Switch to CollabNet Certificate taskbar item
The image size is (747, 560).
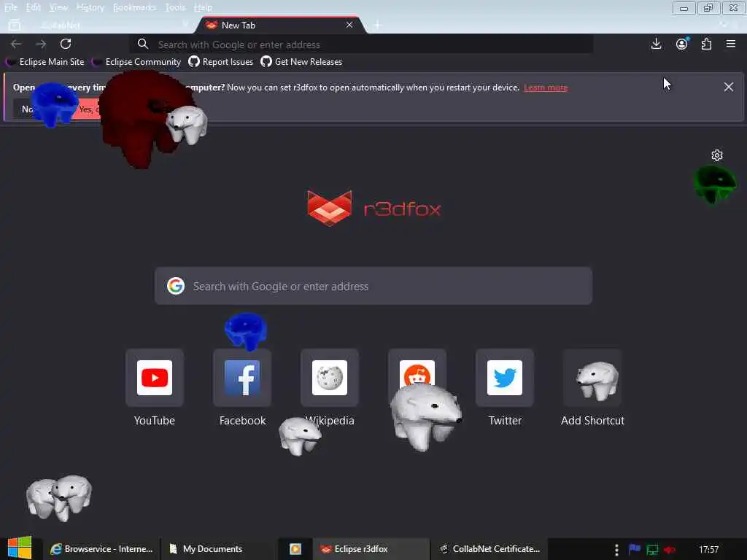(x=490, y=549)
